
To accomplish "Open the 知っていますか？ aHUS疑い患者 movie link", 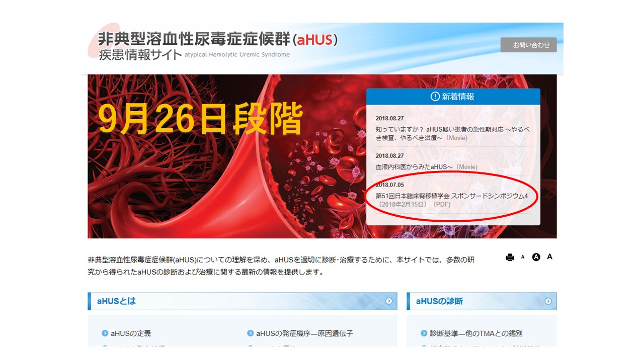I will tap(453, 133).
